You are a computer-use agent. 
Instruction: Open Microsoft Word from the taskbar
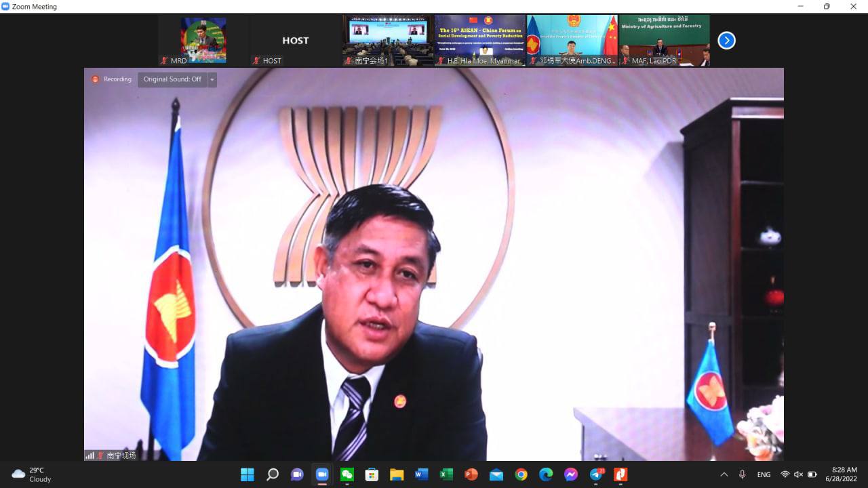pos(421,474)
